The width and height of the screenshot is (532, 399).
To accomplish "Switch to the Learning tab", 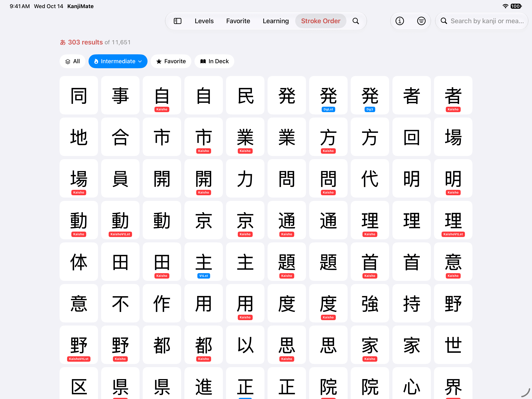I will coord(276,21).
